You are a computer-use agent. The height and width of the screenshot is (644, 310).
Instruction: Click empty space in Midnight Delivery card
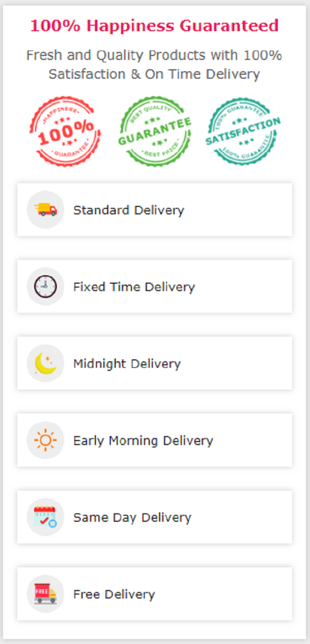(237, 363)
